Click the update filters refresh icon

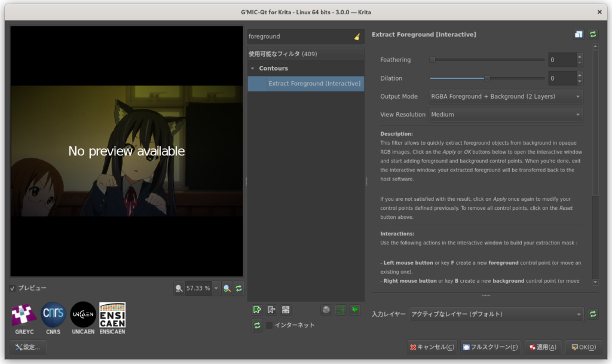point(257,325)
